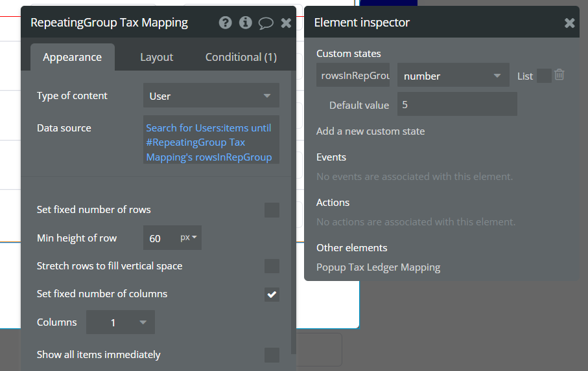This screenshot has width=588, height=371.
Task: Click the help question mark icon
Action: [x=225, y=23]
